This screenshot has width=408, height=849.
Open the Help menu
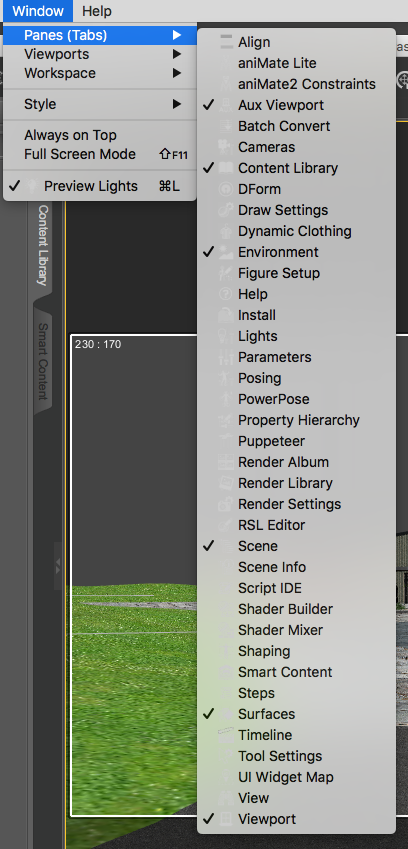[96, 11]
